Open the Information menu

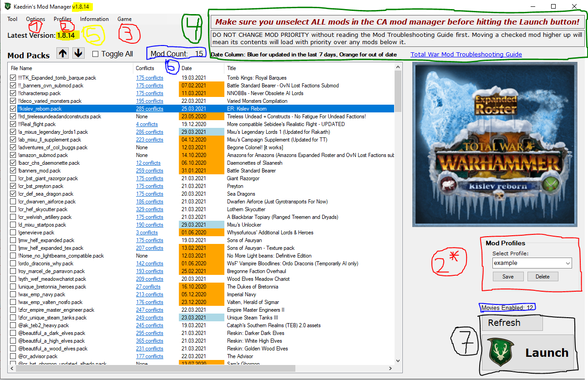[94, 19]
